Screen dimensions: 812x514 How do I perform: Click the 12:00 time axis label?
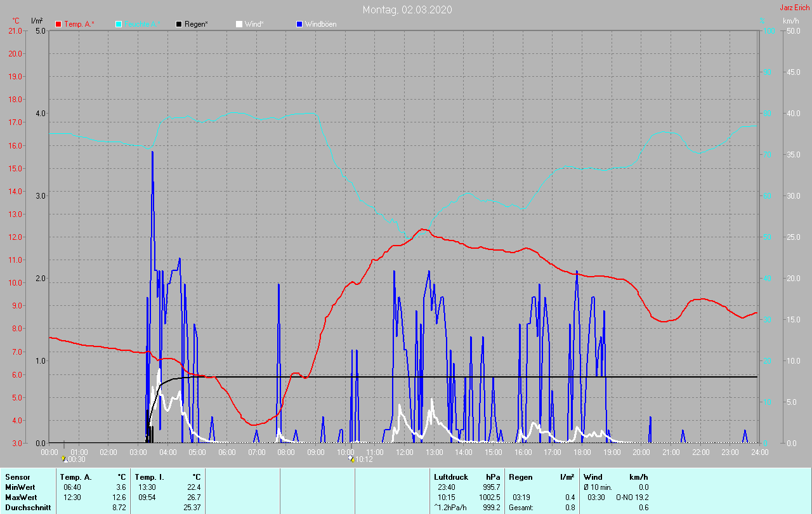(x=404, y=452)
